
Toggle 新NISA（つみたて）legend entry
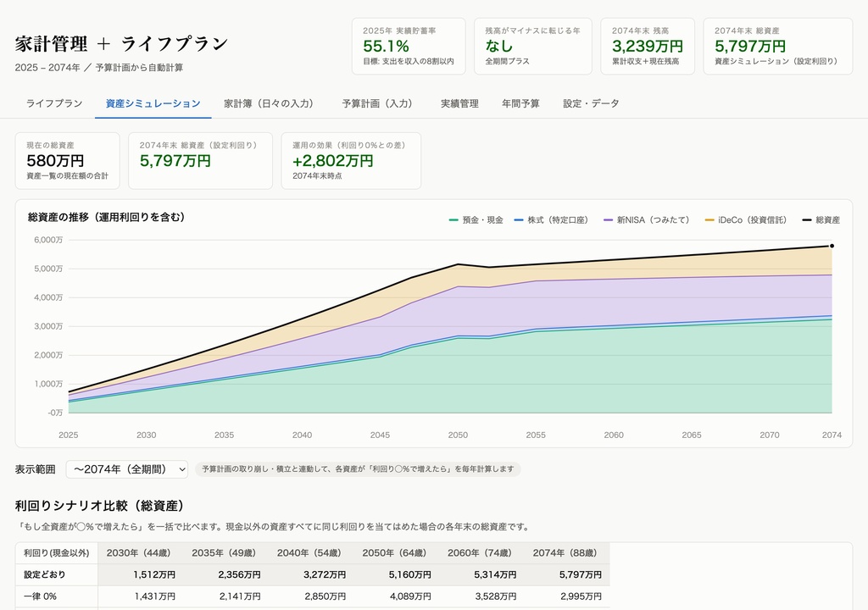coord(648,219)
